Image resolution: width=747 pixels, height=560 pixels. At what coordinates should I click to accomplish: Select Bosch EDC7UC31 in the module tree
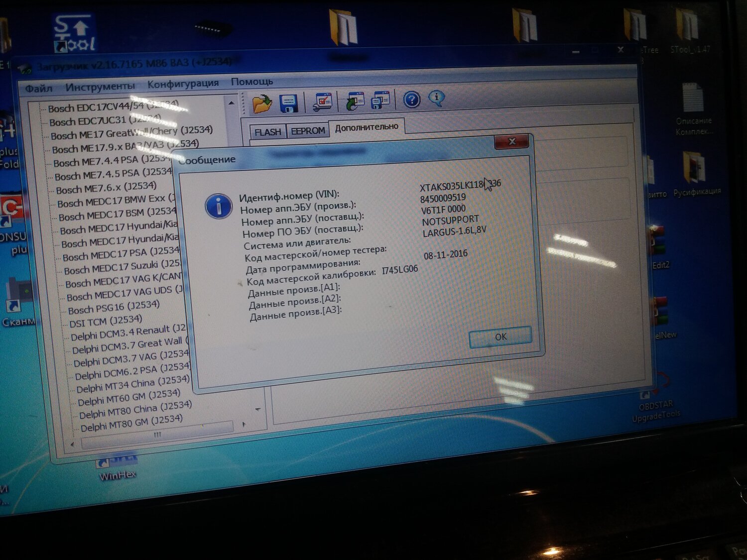pyautogui.click(x=105, y=120)
